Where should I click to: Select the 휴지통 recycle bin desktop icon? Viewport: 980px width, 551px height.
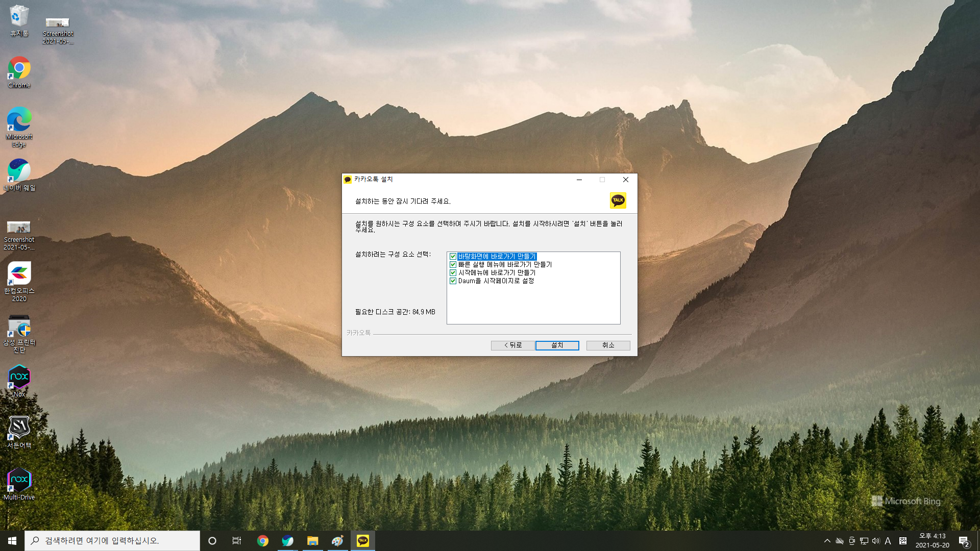pyautogui.click(x=19, y=21)
